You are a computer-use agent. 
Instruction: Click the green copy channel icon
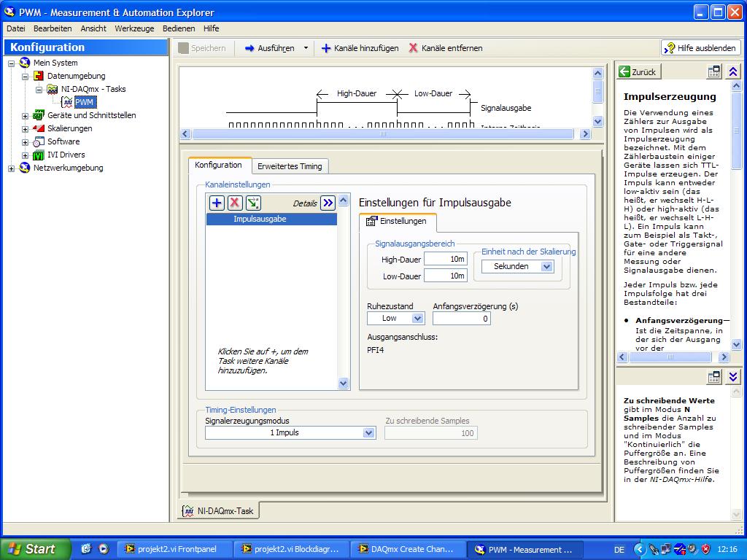253,203
